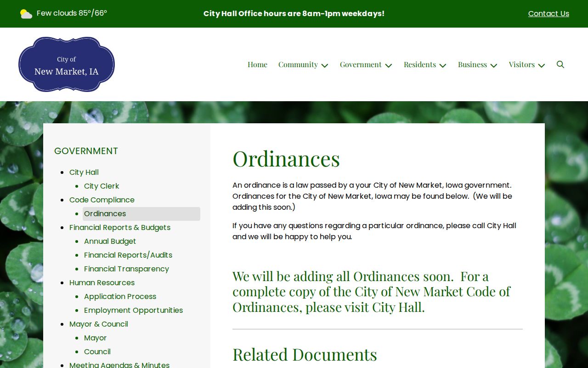Open Financial Transparency sidebar link

126,269
